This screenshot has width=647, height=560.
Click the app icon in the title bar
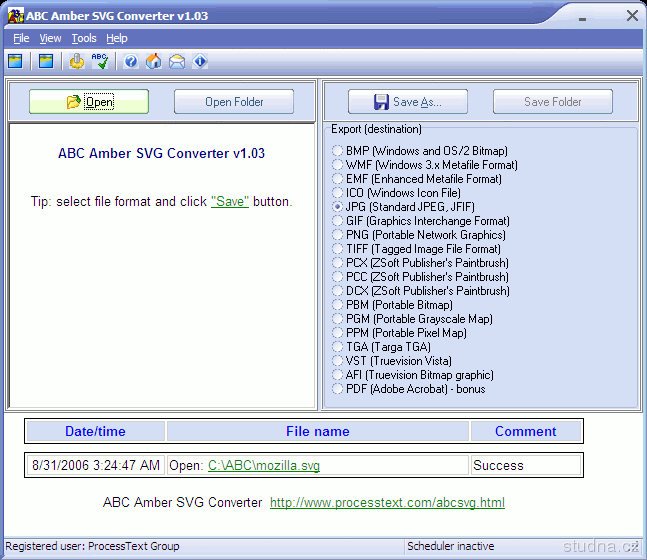click(x=16, y=16)
